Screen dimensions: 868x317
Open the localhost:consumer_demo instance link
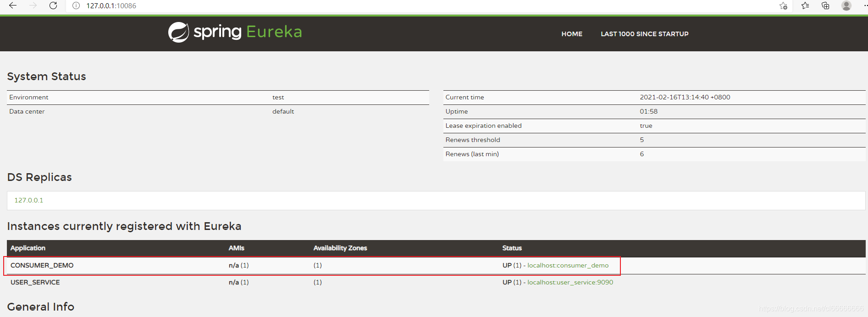pyautogui.click(x=568, y=265)
